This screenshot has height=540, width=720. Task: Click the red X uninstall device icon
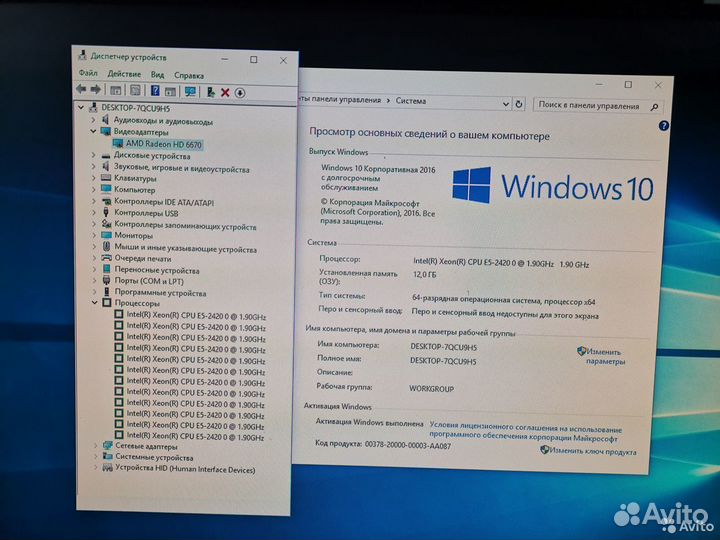coord(226,92)
